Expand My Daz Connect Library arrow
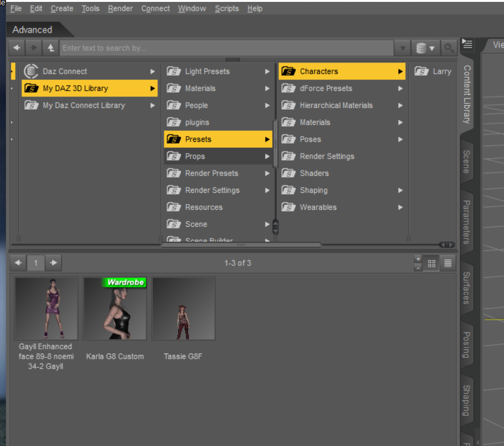 [153, 105]
